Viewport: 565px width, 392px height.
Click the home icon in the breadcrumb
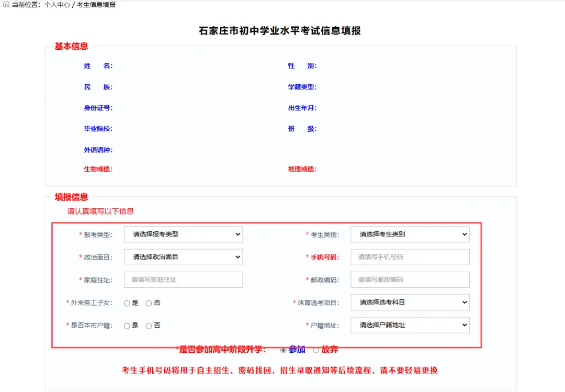(5, 5)
